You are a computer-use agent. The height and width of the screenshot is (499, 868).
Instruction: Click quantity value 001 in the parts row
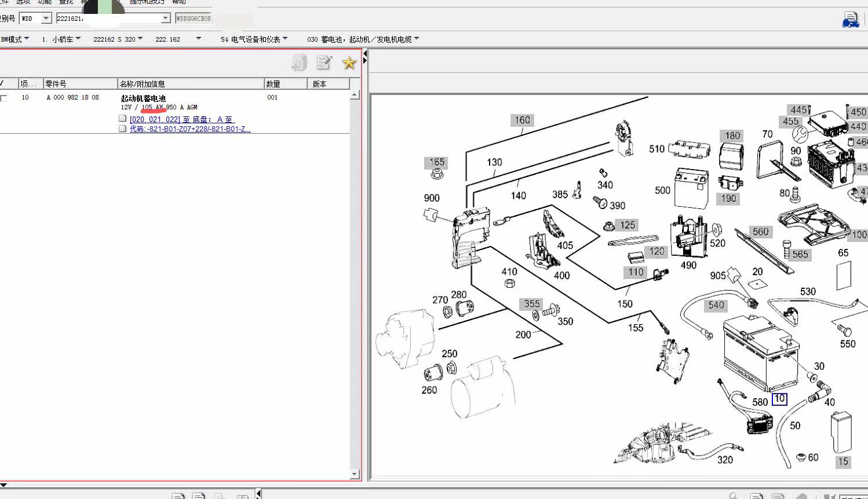coord(272,98)
